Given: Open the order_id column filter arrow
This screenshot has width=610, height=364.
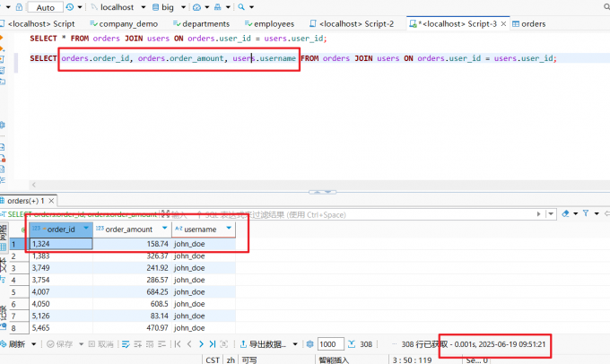Looking at the screenshot, I should pyautogui.click(x=86, y=228).
